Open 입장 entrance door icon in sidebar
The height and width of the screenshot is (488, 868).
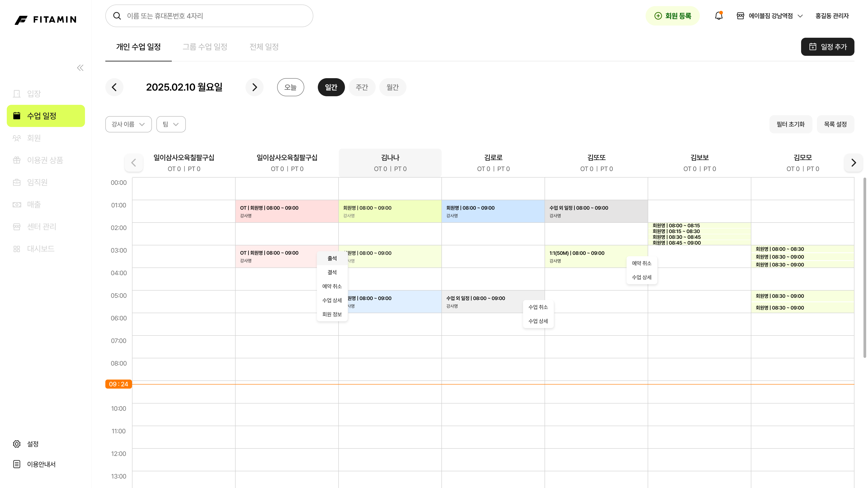coord(17,94)
